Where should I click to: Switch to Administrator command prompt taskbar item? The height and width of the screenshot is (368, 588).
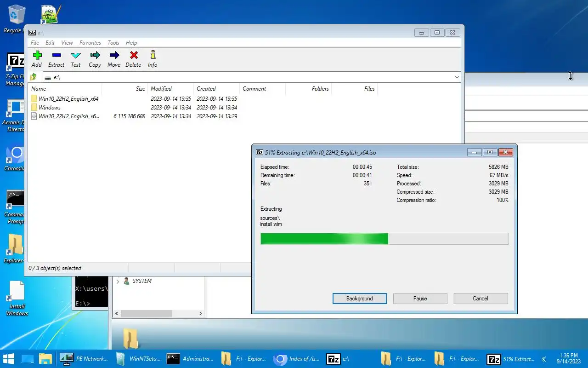tap(190, 359)
